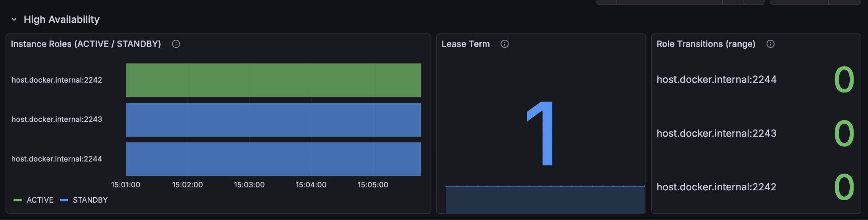Click the 15:03:00 time axis label

tap(249, 185)
